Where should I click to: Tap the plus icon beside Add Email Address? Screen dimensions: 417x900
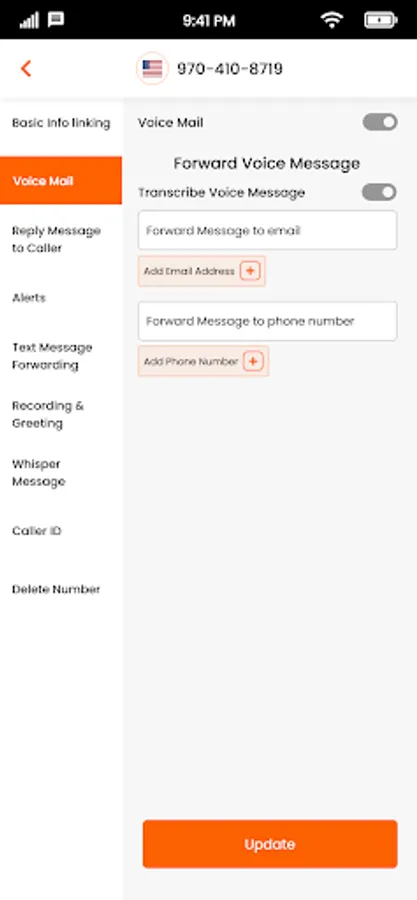pyautogui.click(x=250, y=271)
